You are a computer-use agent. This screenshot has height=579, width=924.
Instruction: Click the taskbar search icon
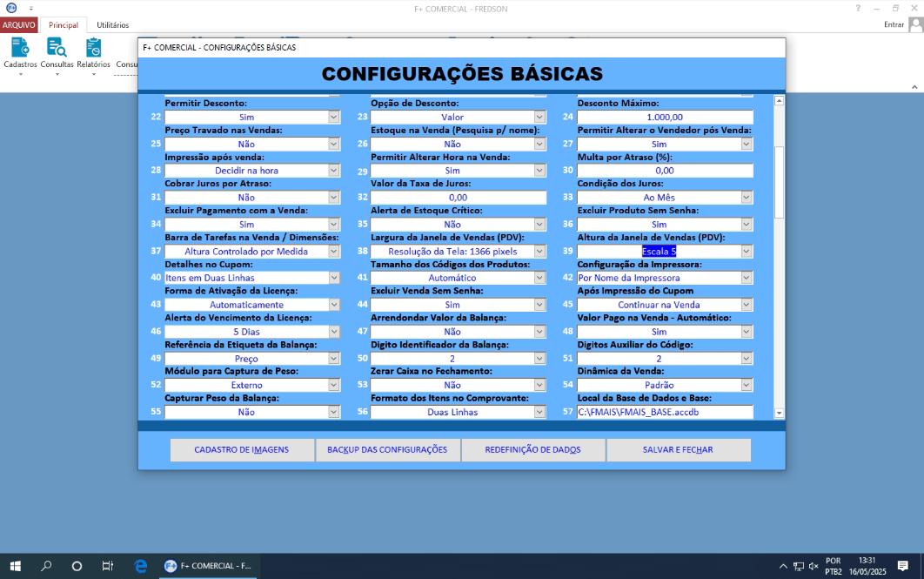46,566
